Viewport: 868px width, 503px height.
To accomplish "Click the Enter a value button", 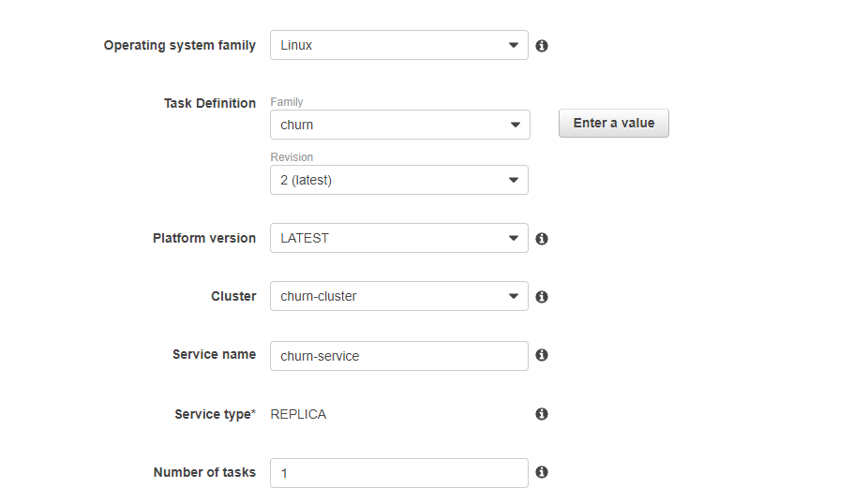I will click(x=614, y=123).
